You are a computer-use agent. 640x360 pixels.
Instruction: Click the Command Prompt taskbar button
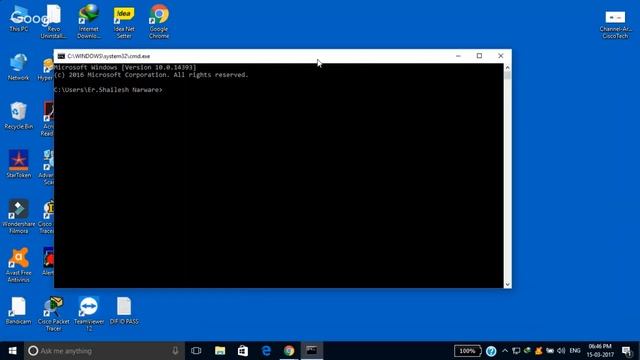(x=312, y=351)
